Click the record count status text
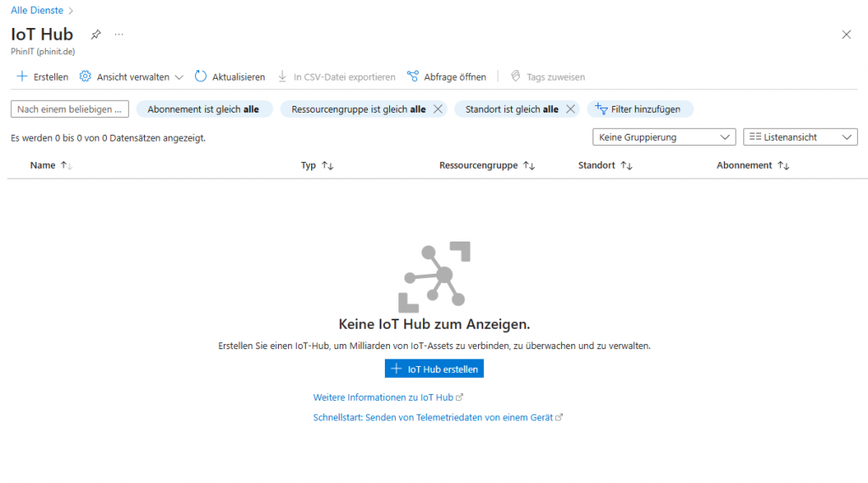Screen dimensions: 868x483 tap(108, 138)
